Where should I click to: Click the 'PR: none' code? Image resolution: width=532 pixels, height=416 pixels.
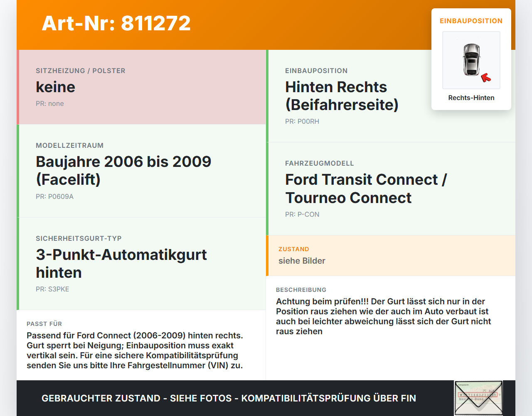click(x=50, y=104)
